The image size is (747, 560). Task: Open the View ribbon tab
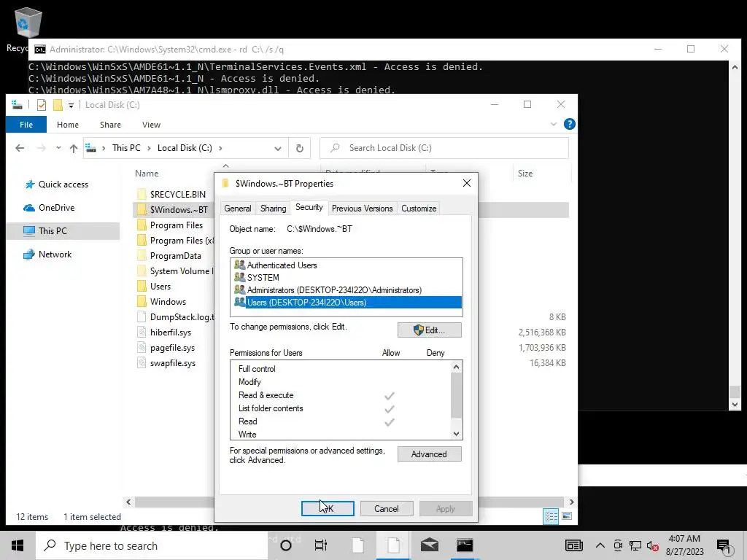point(151,125)
